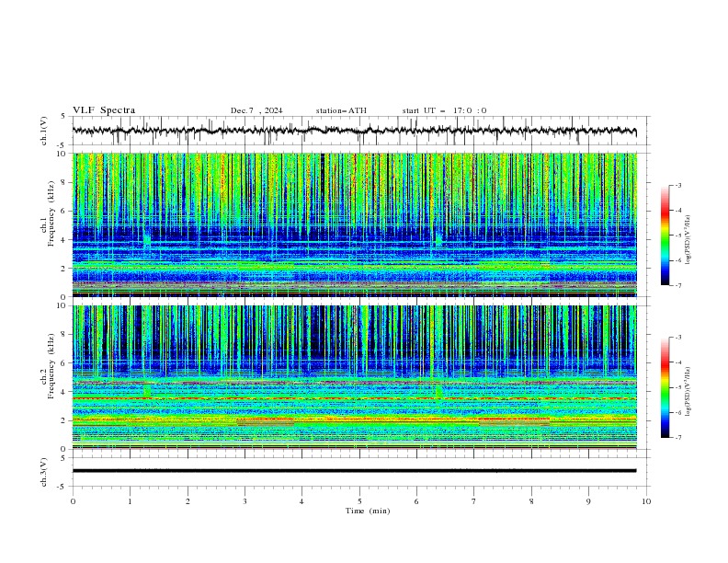Click the ch.2 frequency axis "2" tick label
This screenshot has width=728, height=563.
pyautogui.click(x=64, y=420)
